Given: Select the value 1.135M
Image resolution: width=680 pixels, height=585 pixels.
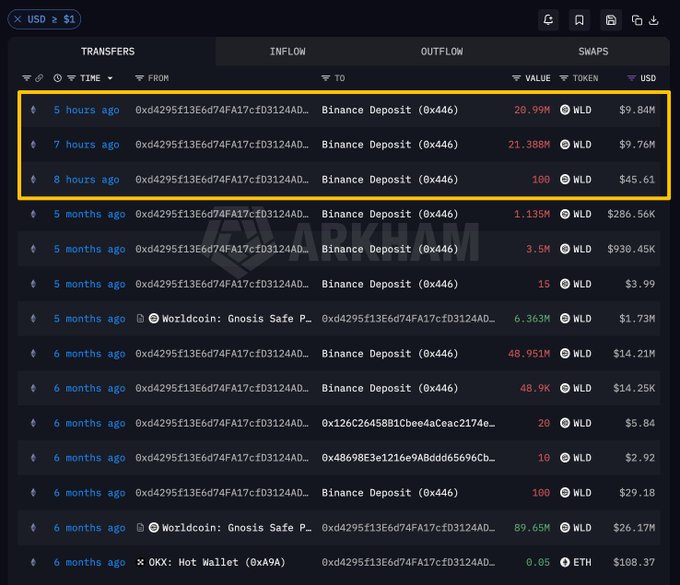Looking at the screenshot, I should pyautogui.click(x=532, y=214).
